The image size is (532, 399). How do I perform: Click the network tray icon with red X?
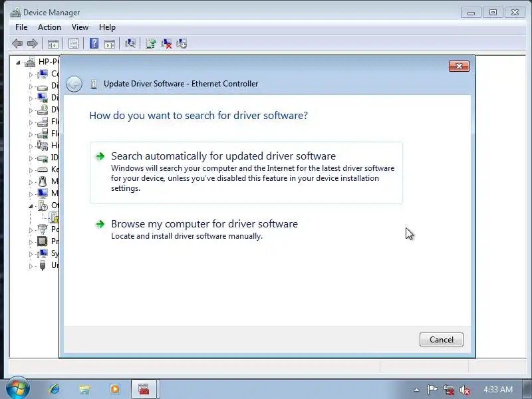click(448, 390)
